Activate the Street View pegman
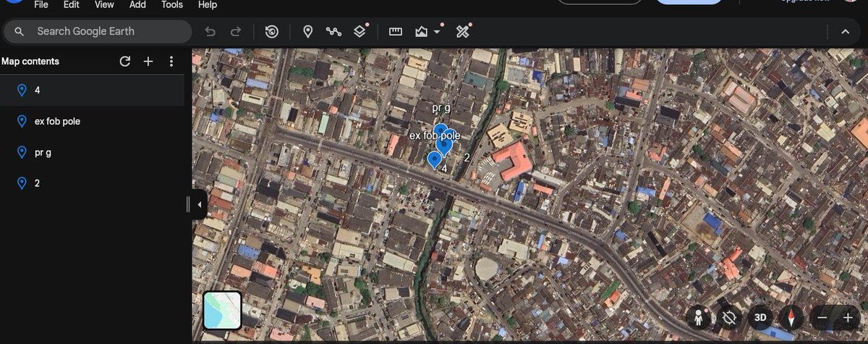 point(698,317)
